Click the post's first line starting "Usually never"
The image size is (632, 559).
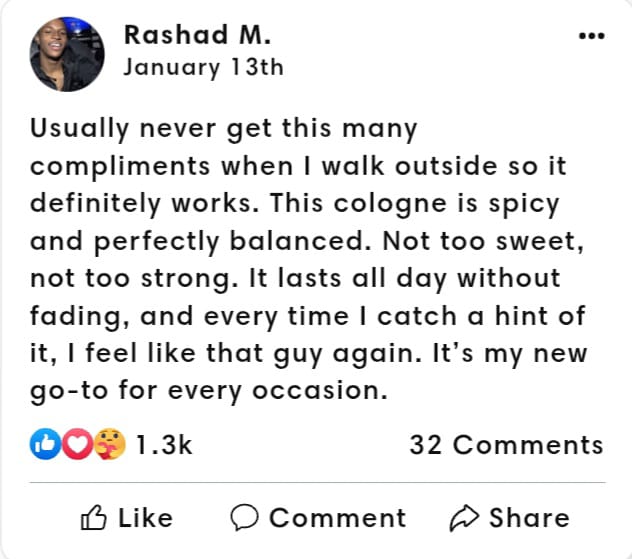(x=223, y=129)
